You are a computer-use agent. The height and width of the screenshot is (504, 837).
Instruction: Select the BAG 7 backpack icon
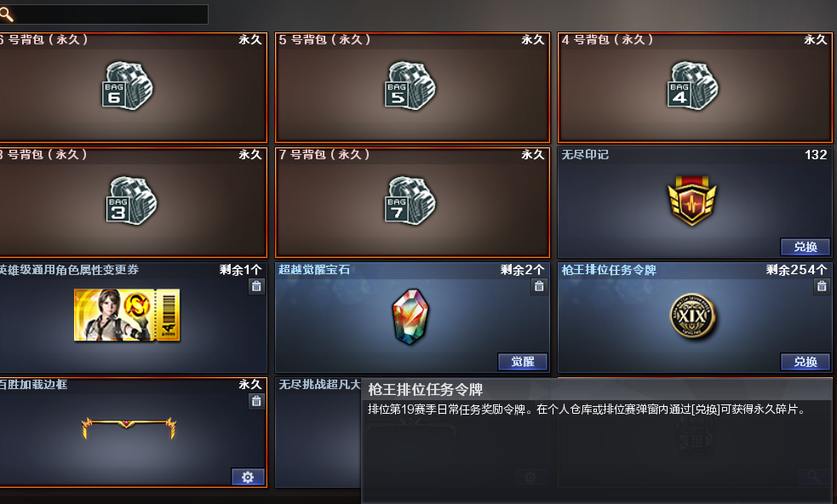pos(410,201)
